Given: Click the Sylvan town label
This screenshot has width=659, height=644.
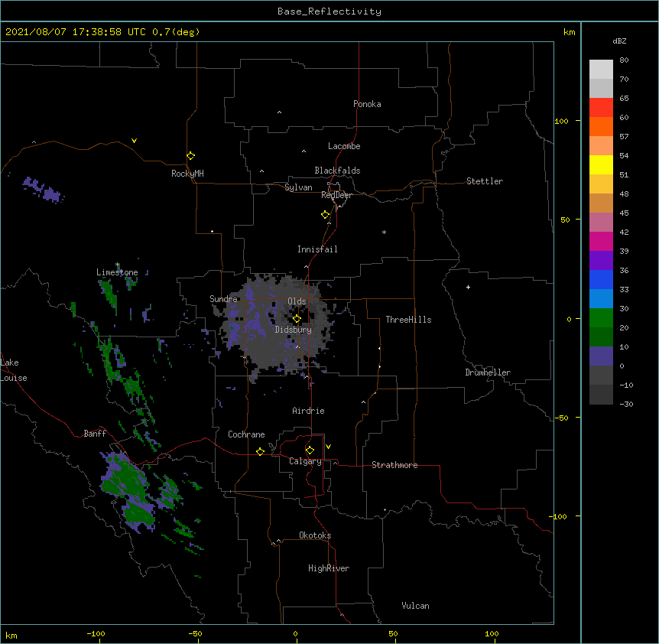Looking at the screenshot, I should 298,187.
